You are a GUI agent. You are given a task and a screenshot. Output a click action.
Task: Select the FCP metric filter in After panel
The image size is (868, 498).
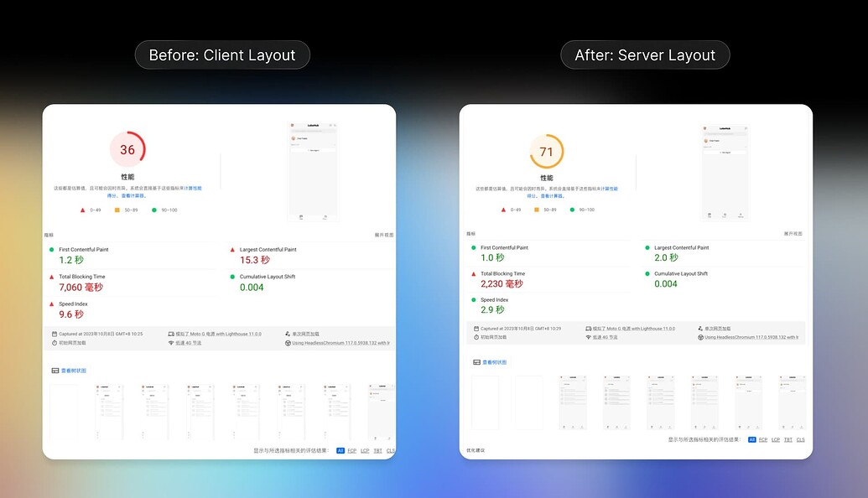tap(763, 440)
